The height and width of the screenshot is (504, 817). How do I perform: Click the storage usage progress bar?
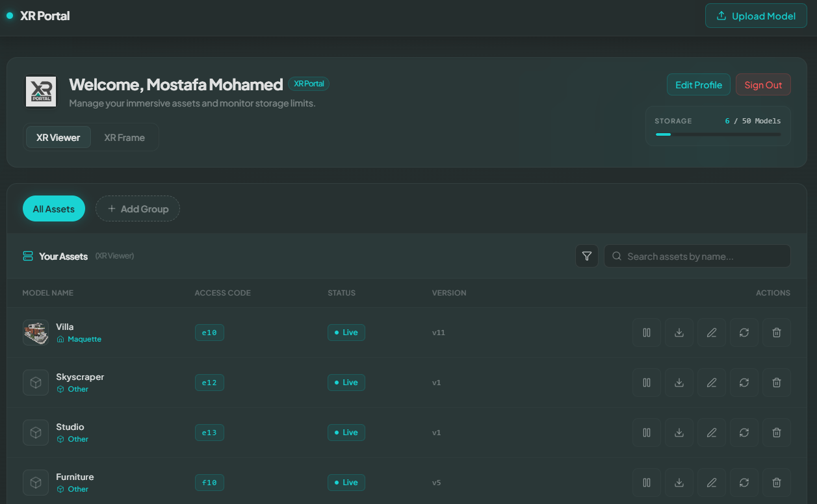click(x=718, y=134)
